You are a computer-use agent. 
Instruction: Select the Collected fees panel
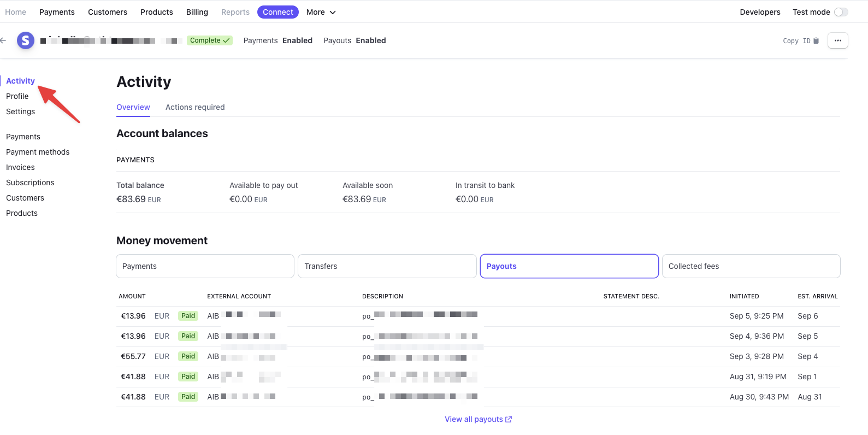pyautogui.click(x=751, y=266)
